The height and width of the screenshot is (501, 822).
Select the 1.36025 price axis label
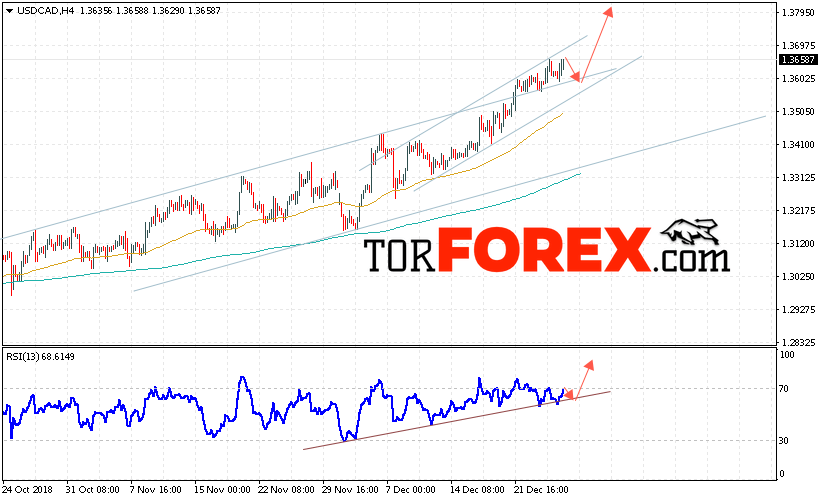point(798,79)
